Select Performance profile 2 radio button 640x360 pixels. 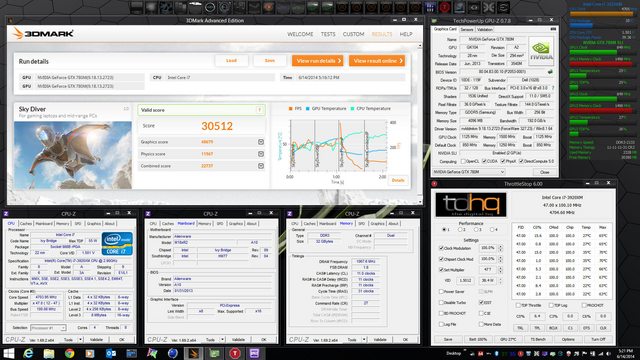tap(460, 229)
